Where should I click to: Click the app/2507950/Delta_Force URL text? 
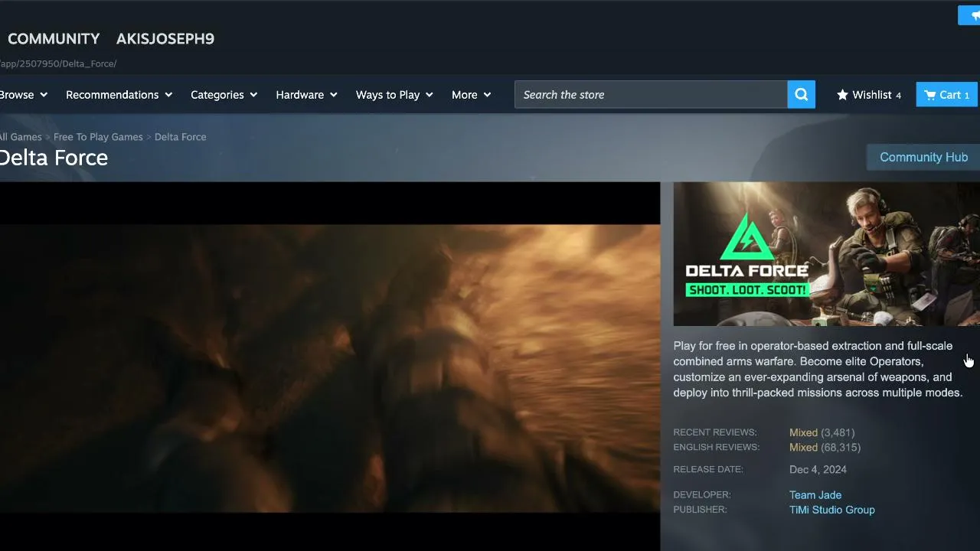coord(58,64)
